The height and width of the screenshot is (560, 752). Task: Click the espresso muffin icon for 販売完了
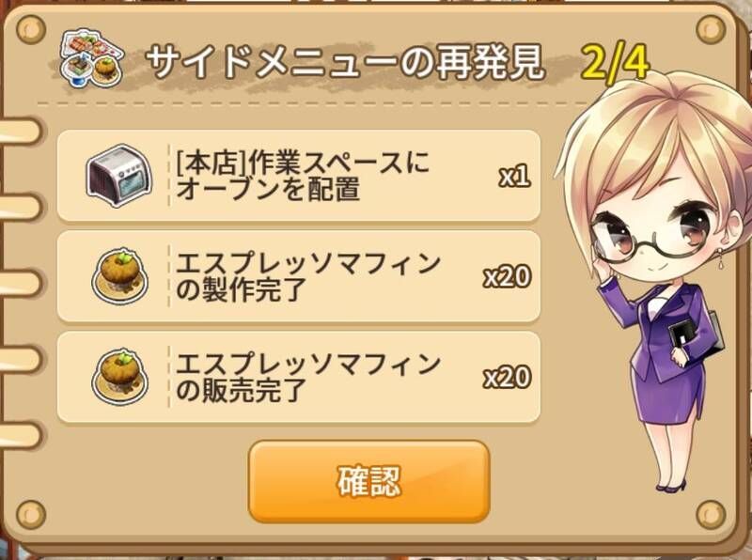tap(119, 377)
